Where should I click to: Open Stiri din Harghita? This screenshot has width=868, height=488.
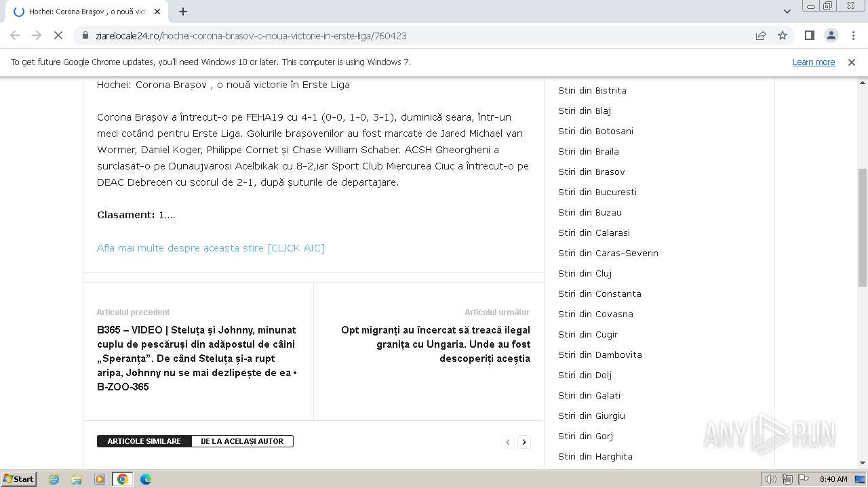(595, 456)
